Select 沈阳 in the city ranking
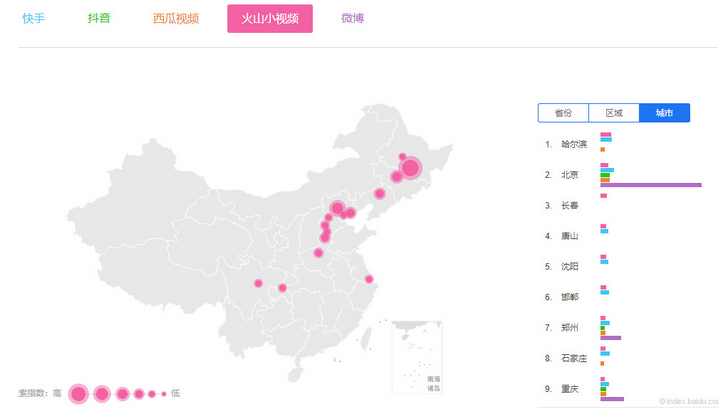726x410 pixels. pos(570,267)
